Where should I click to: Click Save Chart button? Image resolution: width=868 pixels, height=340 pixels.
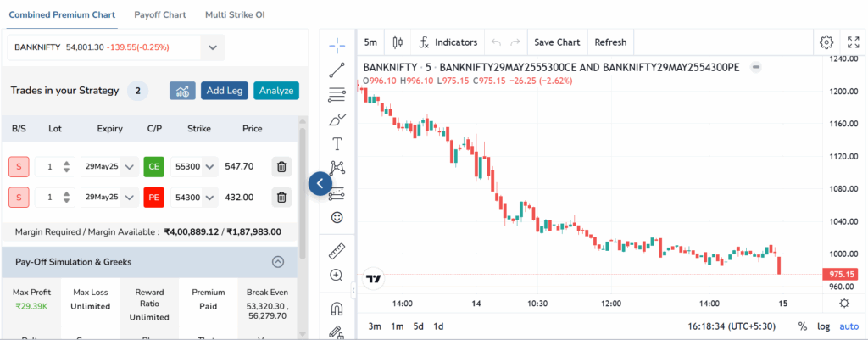point(557,42)
